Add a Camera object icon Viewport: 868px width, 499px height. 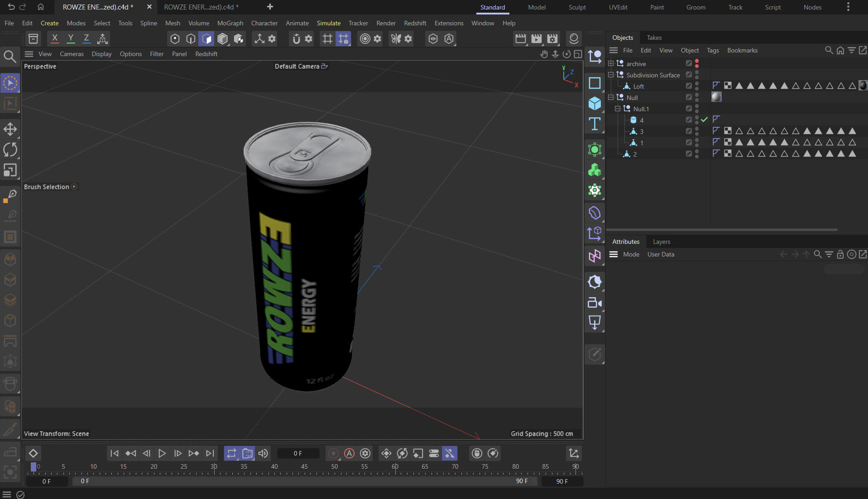pos(595,303)
